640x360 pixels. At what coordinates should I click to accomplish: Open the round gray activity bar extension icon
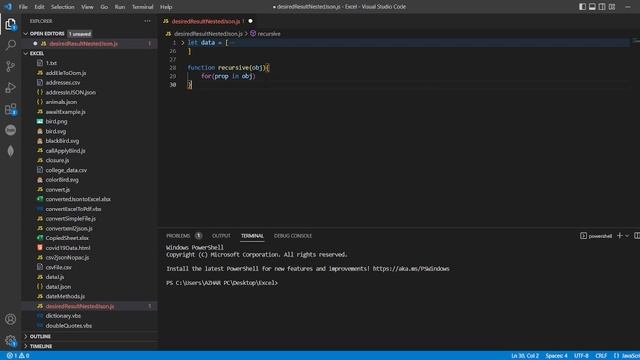click(11, 130)
